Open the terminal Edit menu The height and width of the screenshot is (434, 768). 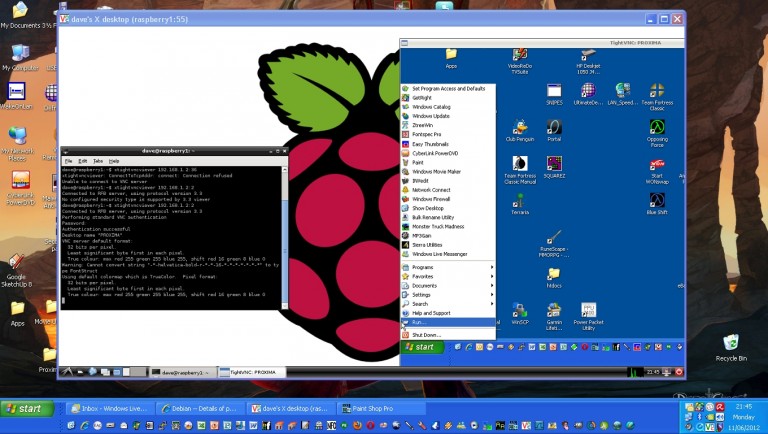tap(83, 161)
